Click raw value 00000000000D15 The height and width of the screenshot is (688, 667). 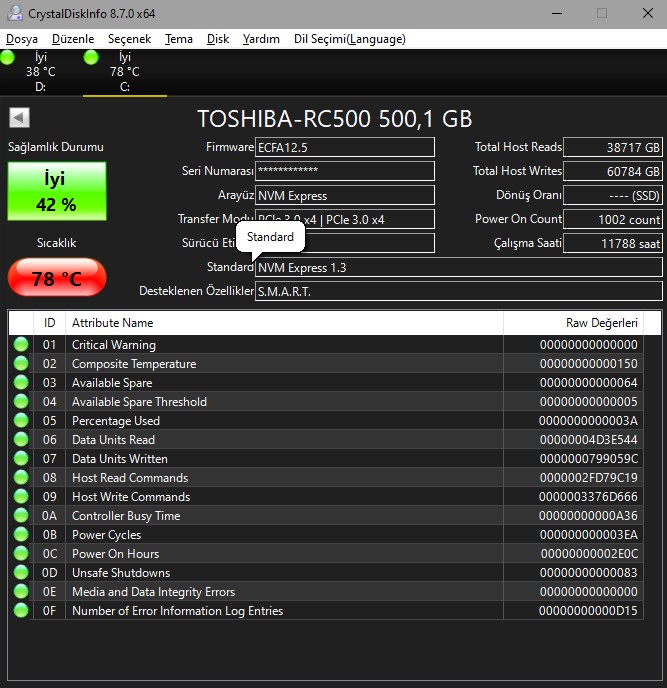tap(588, 611)
